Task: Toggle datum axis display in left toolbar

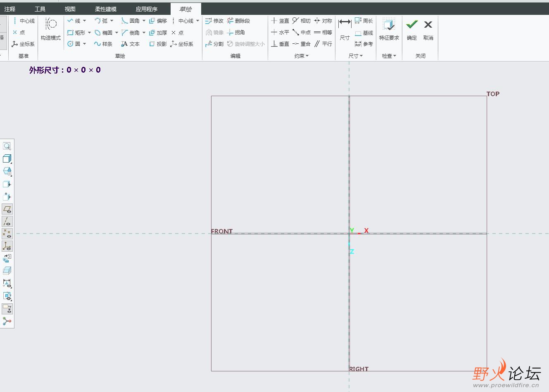Action: click(x=7, y=222)
